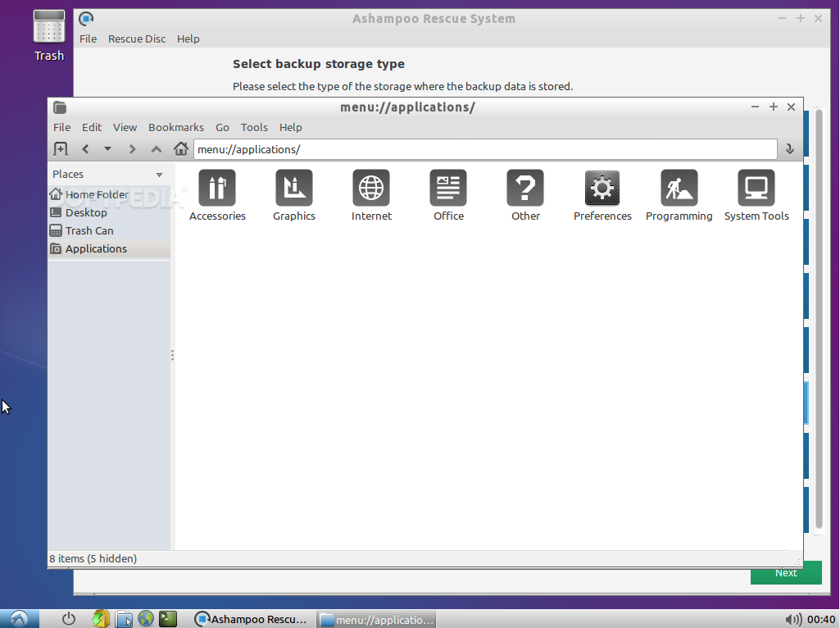Launch web browser globe from taskbar
840x628 pixels.
click(146, 618)
